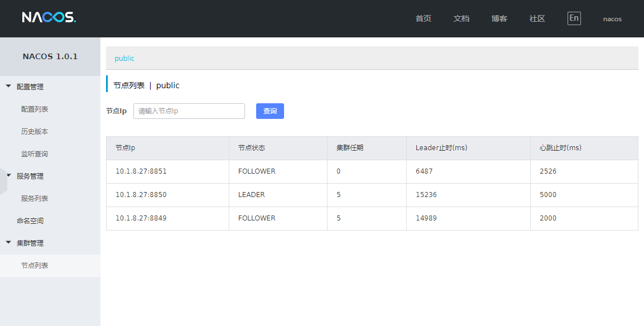
Task: Open 命名空间 in the sidebar
Action: (x=30, y=221)
